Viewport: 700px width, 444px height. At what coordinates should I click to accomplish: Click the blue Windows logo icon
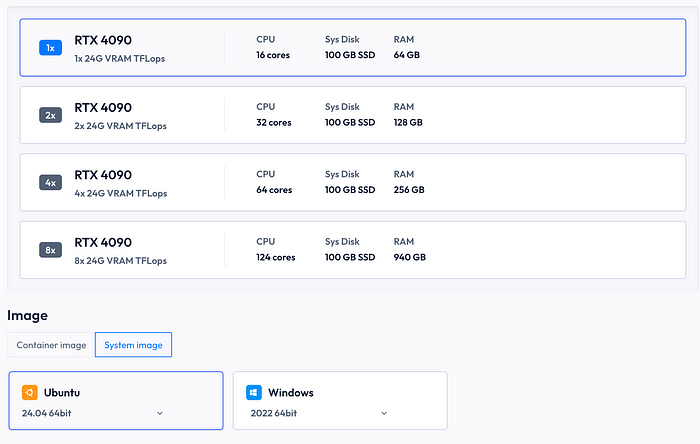254,393
